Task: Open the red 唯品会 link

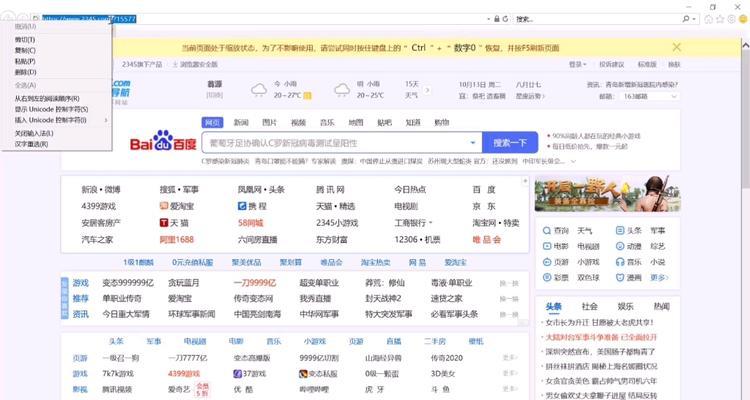Action: click(486, 240)
